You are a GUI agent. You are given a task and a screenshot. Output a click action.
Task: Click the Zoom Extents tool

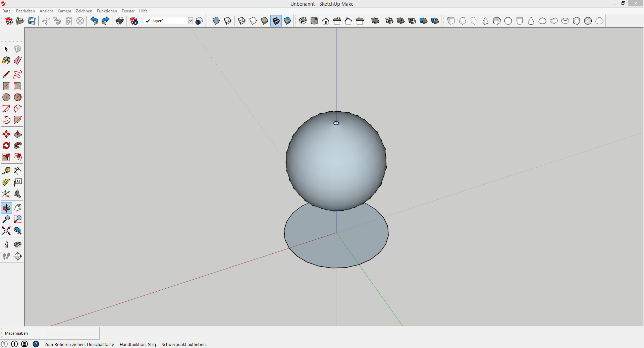coord(6,231)
